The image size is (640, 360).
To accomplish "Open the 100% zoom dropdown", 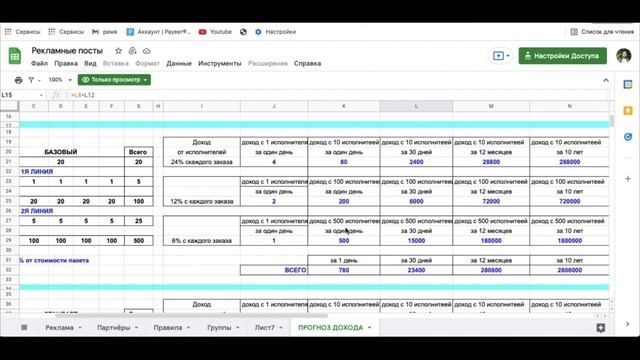I will click(x=60, y=80).
